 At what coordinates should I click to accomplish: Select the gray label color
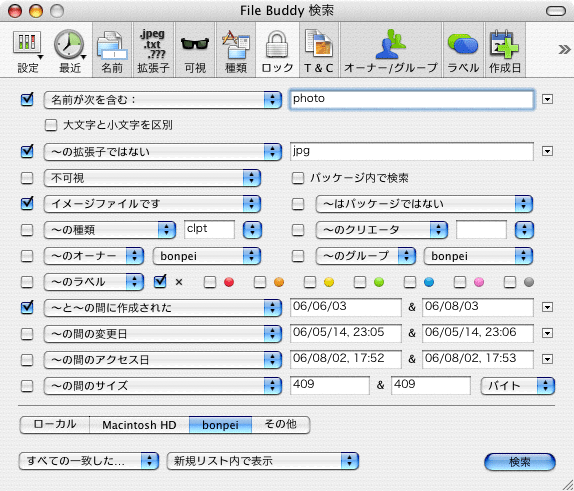tap(510, 282)
